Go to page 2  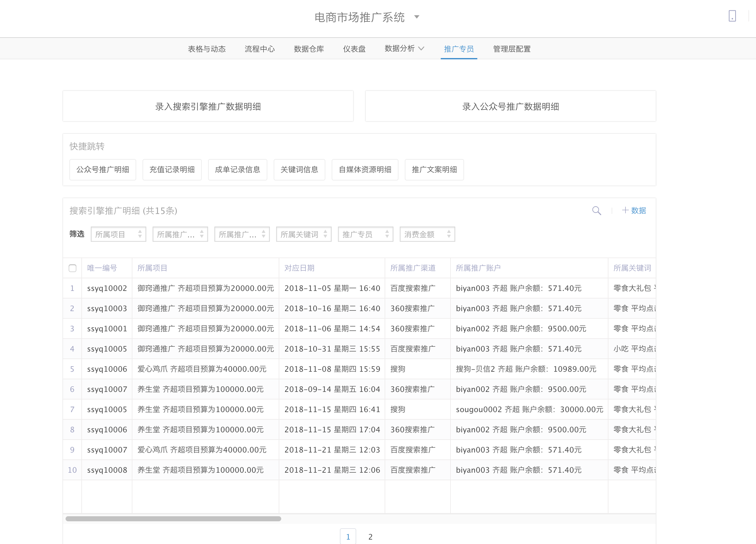370,537
